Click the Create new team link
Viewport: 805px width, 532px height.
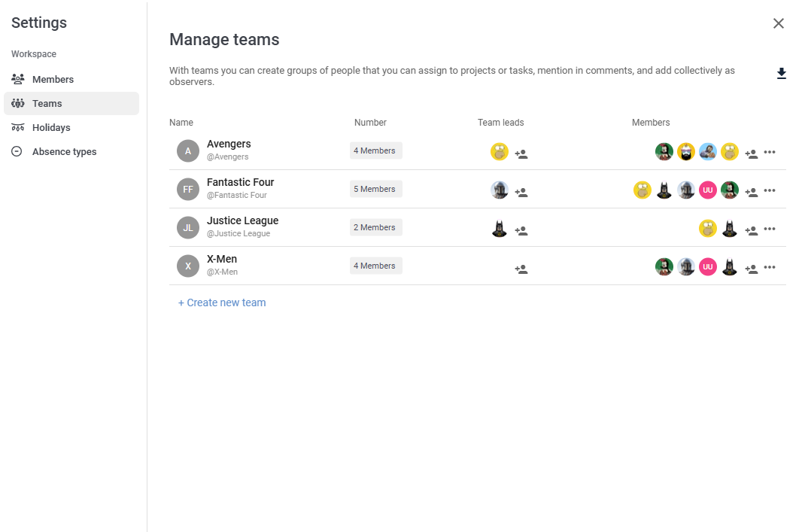tap(222, 302)
